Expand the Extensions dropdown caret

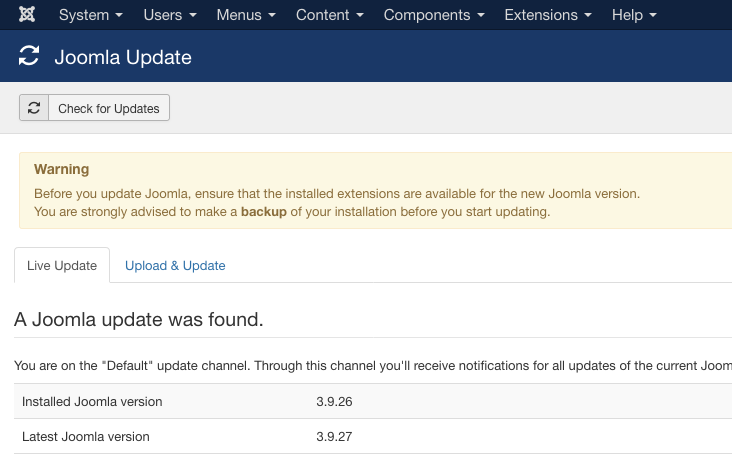click(588, 15)
